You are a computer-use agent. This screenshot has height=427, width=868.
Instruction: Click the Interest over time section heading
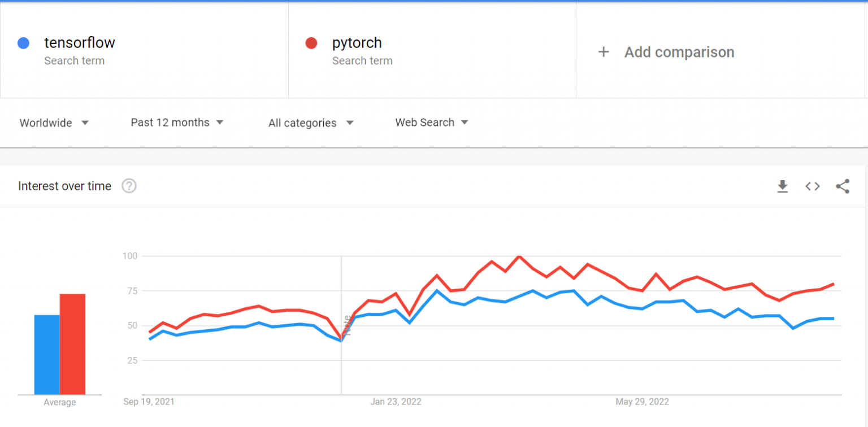[64, 186]
